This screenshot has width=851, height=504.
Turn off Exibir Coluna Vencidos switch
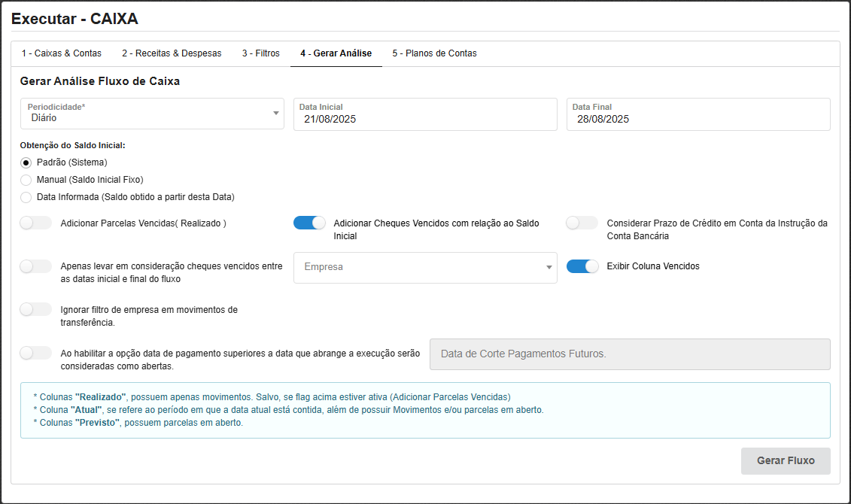(582, 266)
